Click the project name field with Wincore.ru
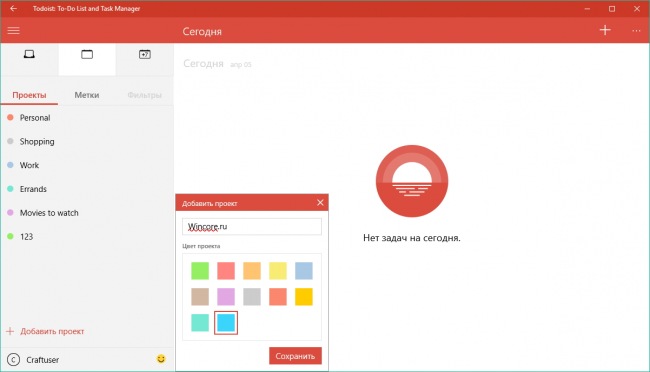Viewport: 650px width, 372px height. 252,226
